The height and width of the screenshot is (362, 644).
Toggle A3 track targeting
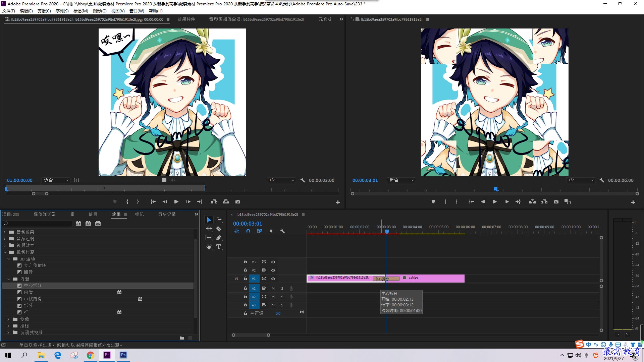pyautogui.click(x=254, y=305)
